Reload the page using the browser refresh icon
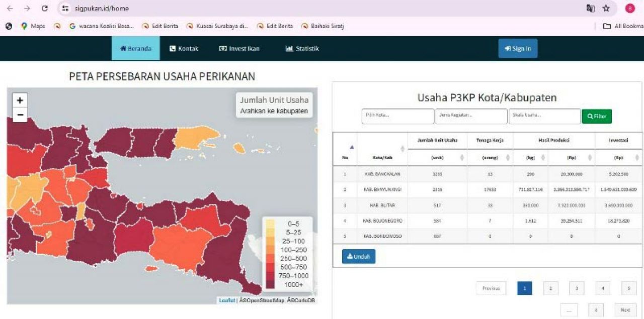Image resolution: width=644 pixels, height=319 pixels. click(x=44, y=9)
